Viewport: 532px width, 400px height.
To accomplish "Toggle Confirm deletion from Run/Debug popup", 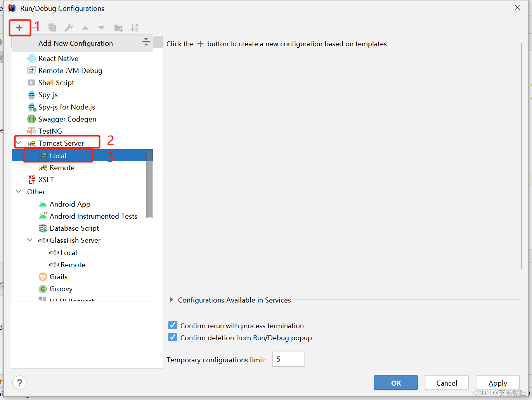I will coord(173,337).
